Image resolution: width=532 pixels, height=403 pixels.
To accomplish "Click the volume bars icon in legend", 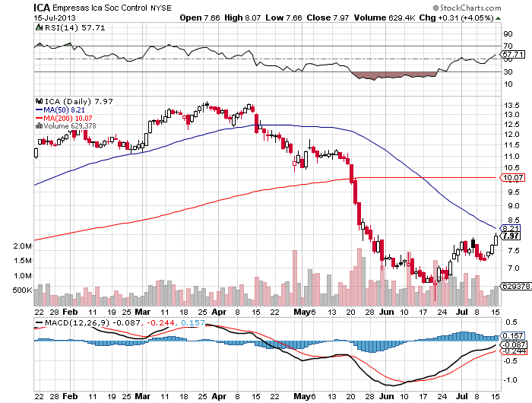I will 39,125.
